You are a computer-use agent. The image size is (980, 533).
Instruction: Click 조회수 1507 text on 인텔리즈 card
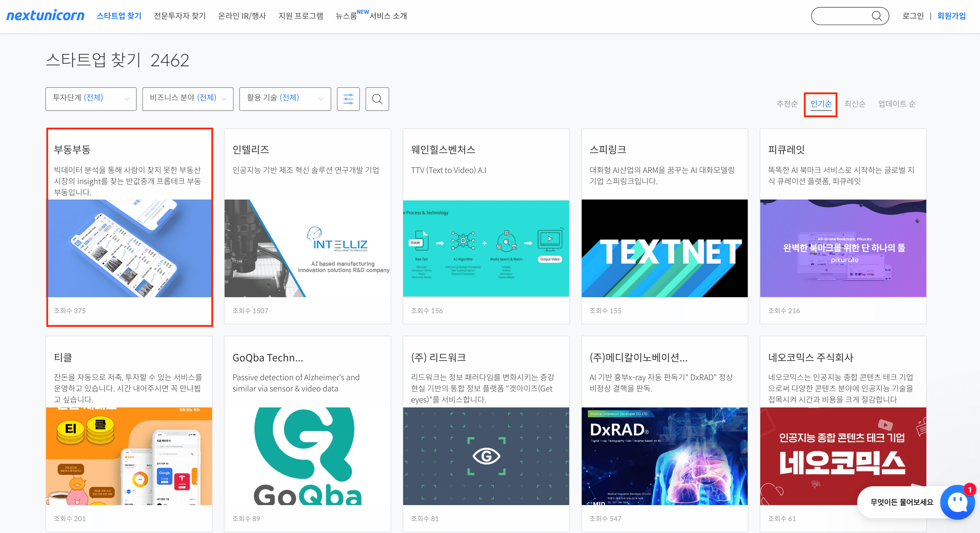[x=250, y=311]
